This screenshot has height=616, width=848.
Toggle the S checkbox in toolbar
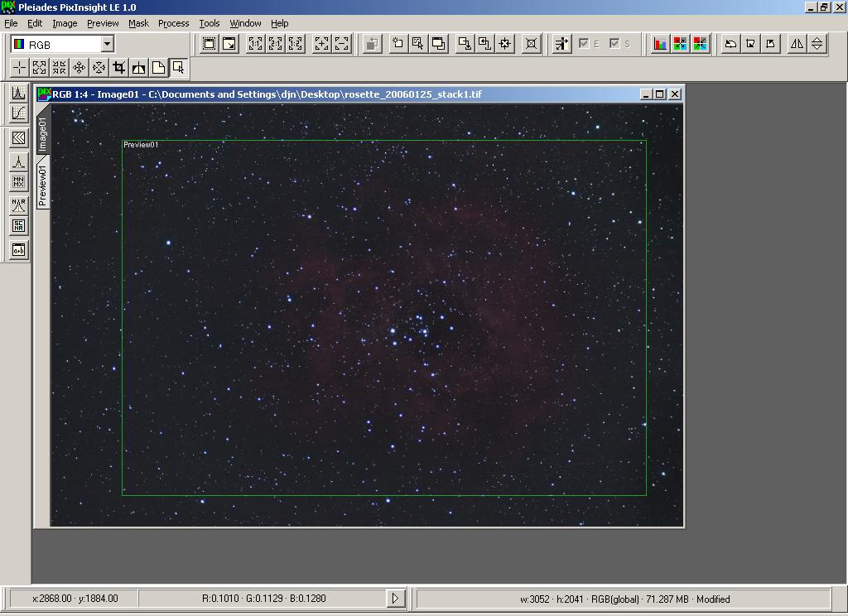pyautogui.click(x=614, y=44)
